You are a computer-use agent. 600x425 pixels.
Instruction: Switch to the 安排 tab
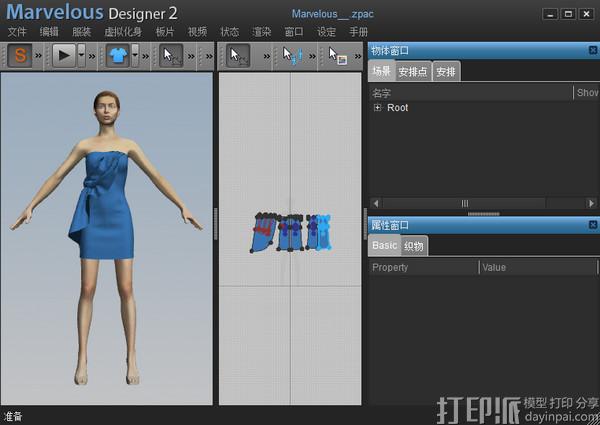click(x=446, y=72)
